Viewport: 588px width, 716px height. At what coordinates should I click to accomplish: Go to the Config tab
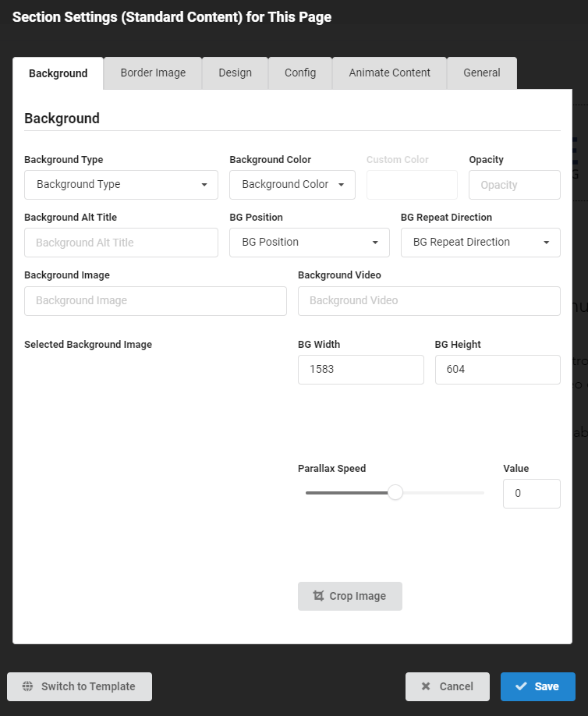300,73
